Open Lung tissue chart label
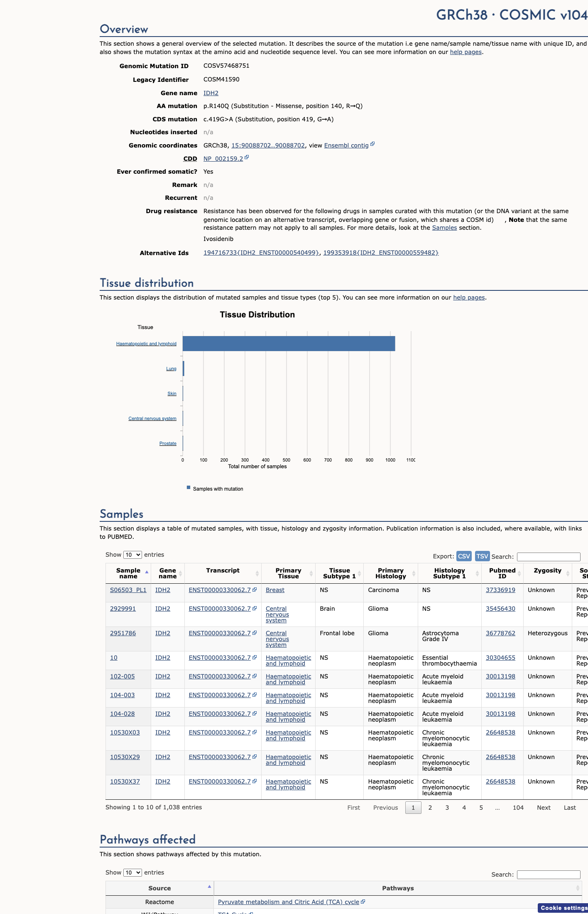 (x=171, y=369)
